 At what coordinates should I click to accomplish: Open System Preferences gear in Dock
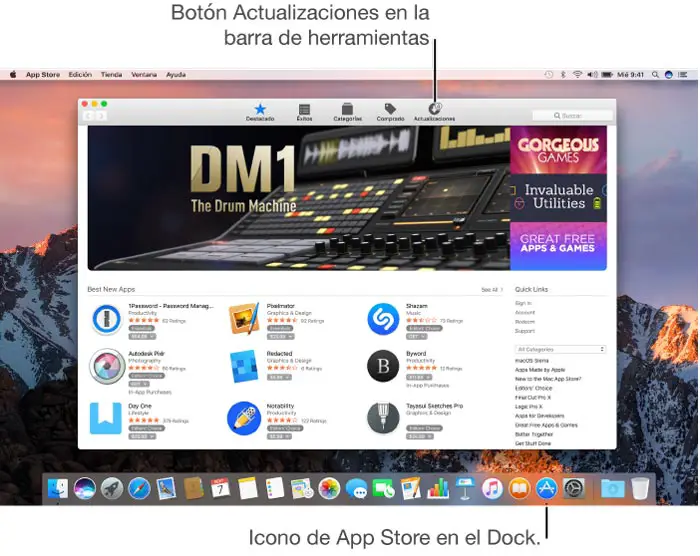pos(574,489)
